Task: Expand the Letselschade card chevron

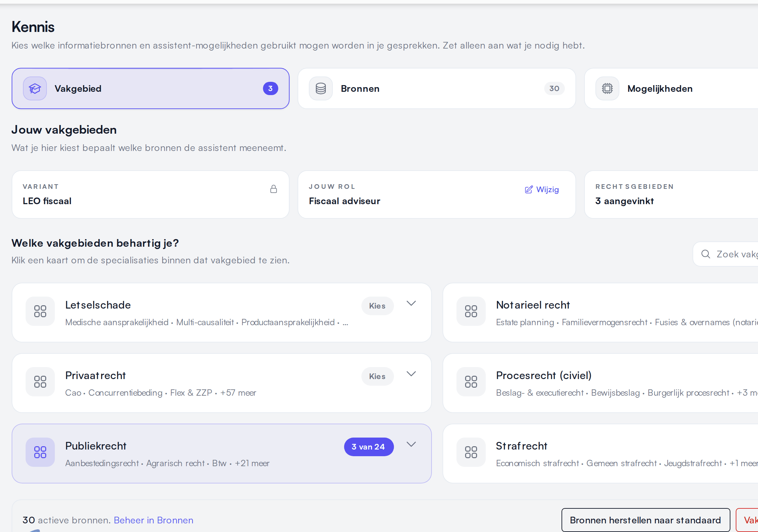Action: coord(411,303)
